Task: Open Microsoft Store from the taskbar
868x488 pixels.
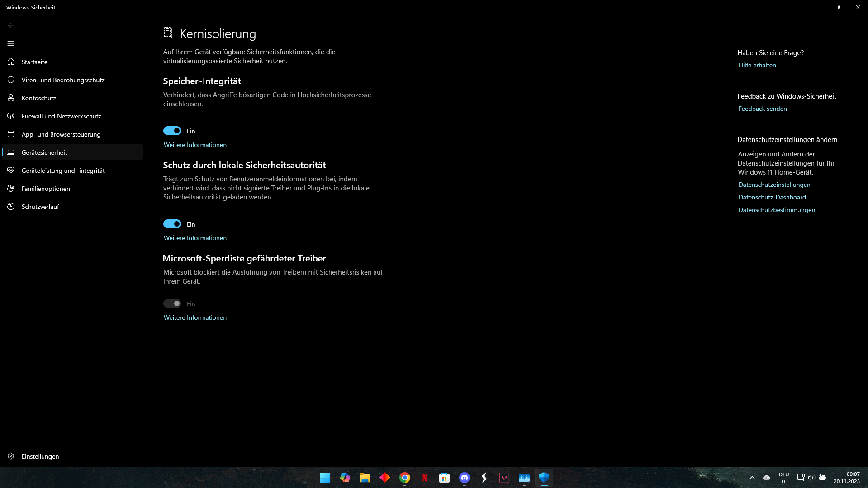Action: 445,478
